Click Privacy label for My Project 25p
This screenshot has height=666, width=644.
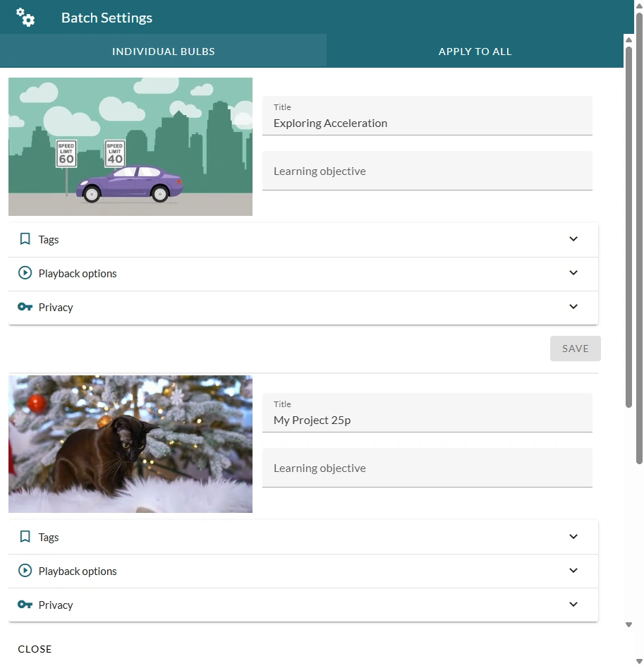pos(56,605)
